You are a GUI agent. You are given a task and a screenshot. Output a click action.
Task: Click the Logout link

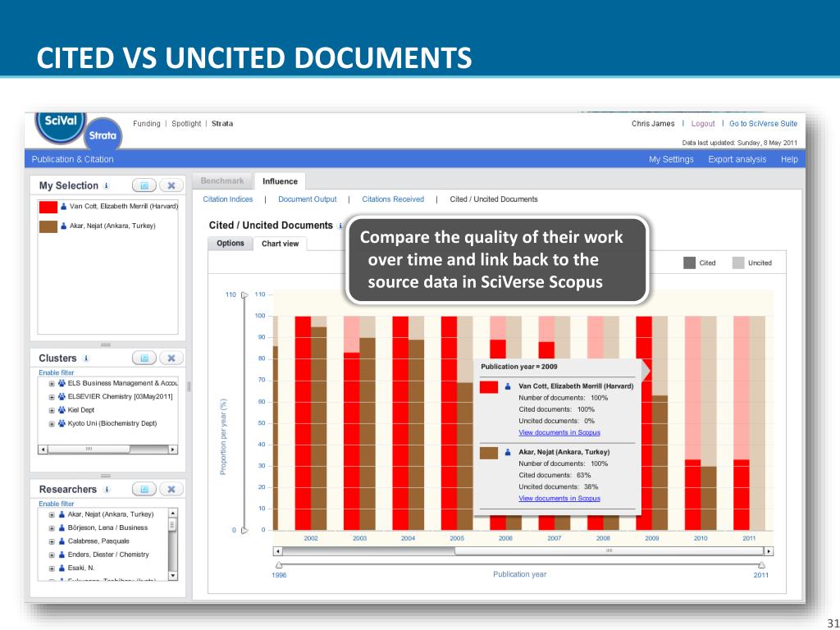click(x=703, y=124)
